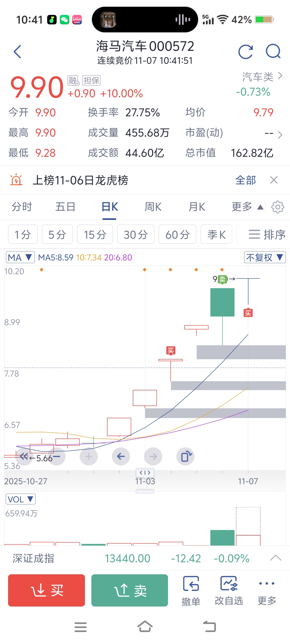Open the 不复权 adjustment dropdown
290x644 pixels.
pyautogui.click(x=265, y=257)
